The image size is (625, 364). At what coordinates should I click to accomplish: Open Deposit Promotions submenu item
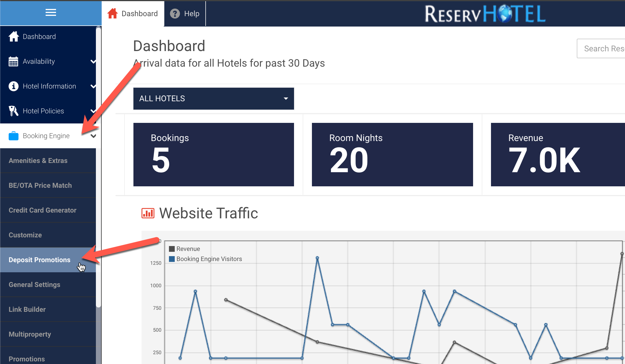pos(40,260)
